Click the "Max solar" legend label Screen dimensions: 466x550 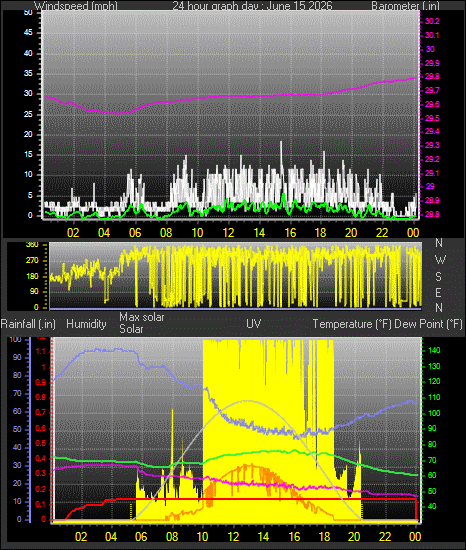pos(142,317)
